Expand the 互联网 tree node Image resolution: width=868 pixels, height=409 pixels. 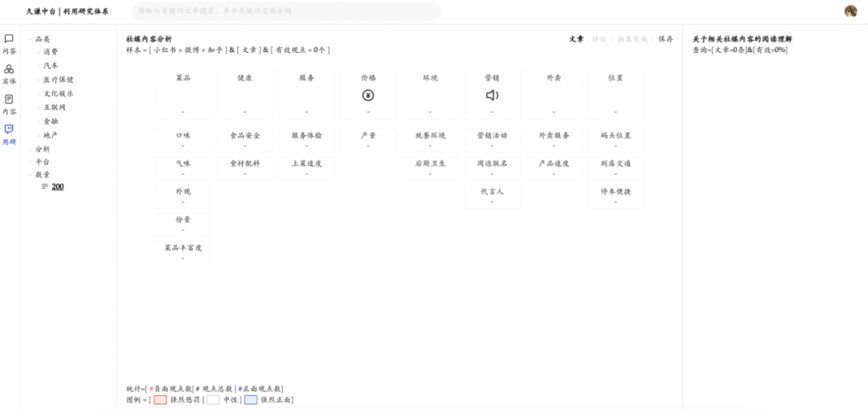click(x=39, y=108)
